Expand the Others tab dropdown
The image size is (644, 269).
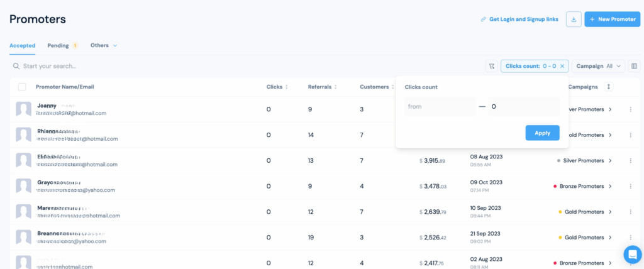[x=104, y=46]
